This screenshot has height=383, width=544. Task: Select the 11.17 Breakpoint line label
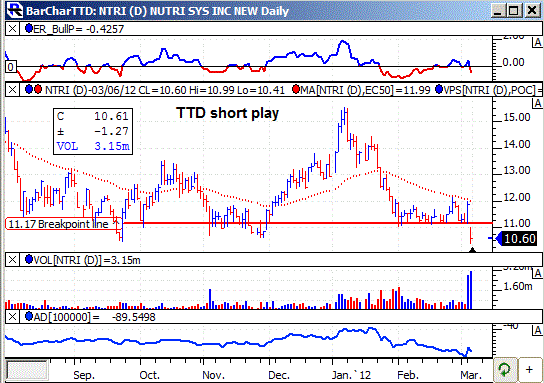(x=63, y=224)
